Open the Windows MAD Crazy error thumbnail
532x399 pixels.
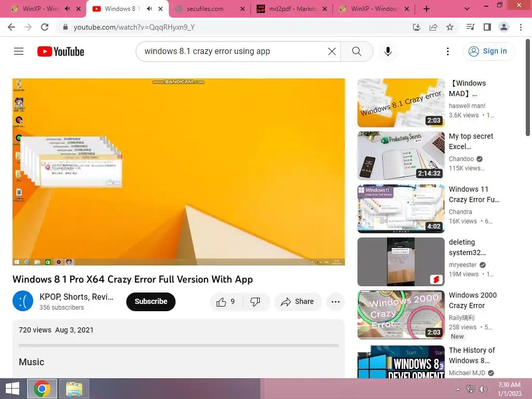[x=401, y=103]
